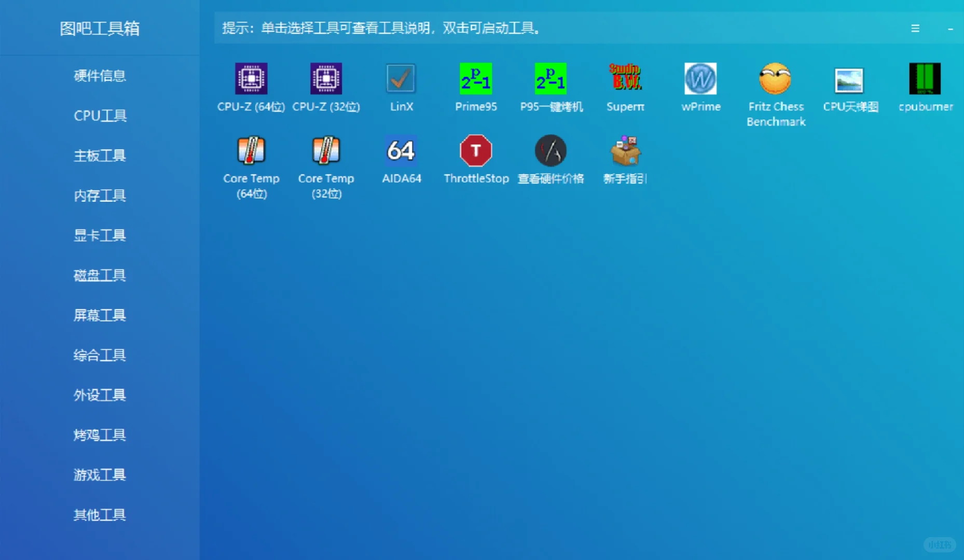The width and height of the screenshot is (964, 560).
Task: Open Core Temp (32位)
Action: (326, 150)
